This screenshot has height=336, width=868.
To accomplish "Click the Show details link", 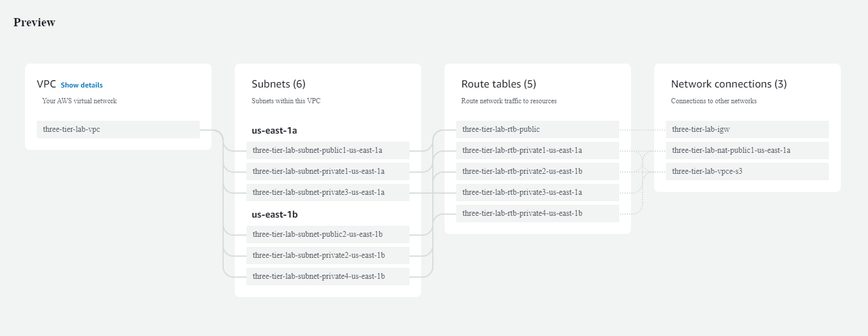I will click(x=82, y=85).
